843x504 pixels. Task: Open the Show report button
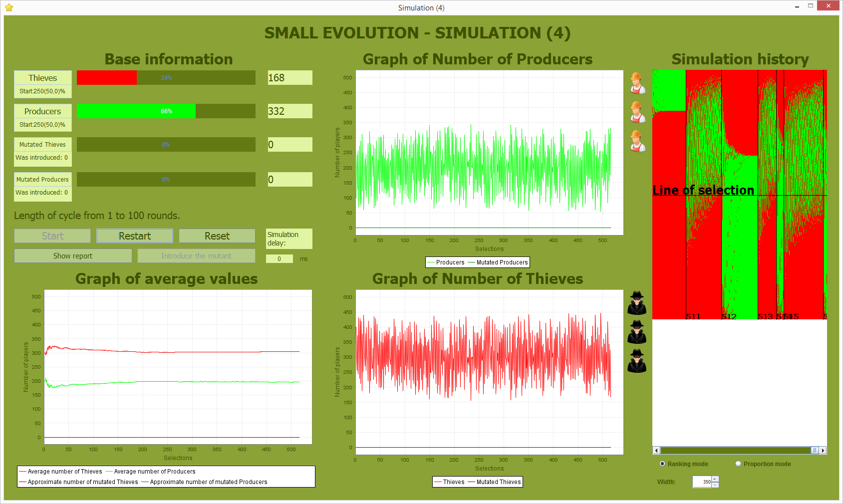click(x=73, y=256)
